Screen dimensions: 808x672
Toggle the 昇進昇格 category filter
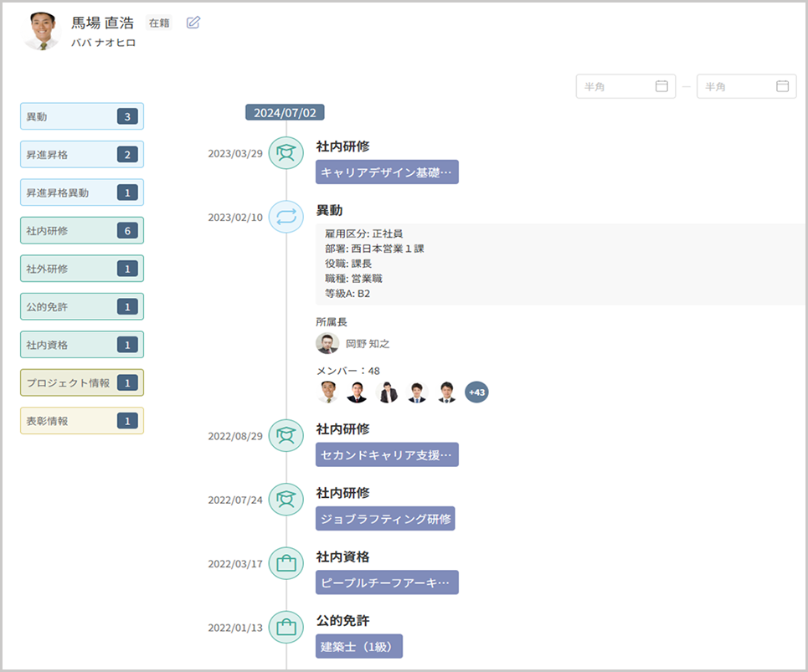(x=82, y=155)
